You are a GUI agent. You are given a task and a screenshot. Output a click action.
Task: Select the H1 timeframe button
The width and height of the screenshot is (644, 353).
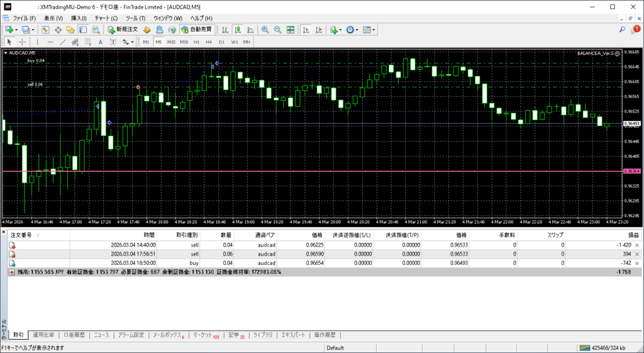[197, 42]
